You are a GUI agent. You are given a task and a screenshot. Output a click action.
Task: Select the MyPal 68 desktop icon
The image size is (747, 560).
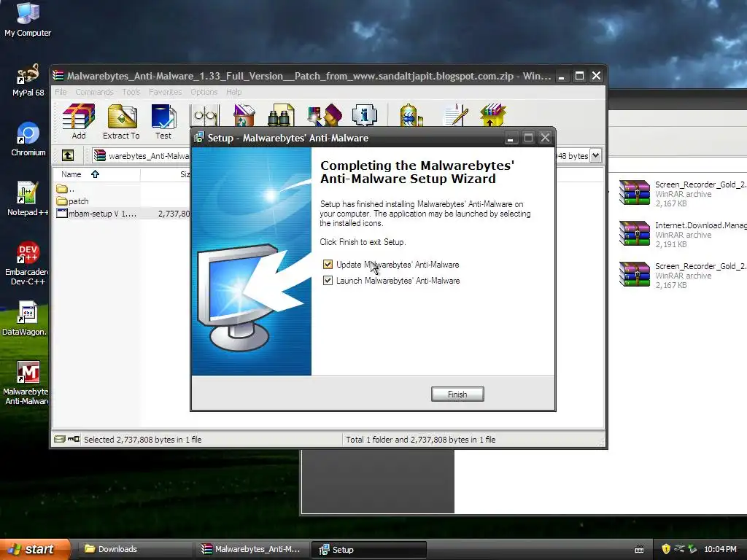point(28,80)
